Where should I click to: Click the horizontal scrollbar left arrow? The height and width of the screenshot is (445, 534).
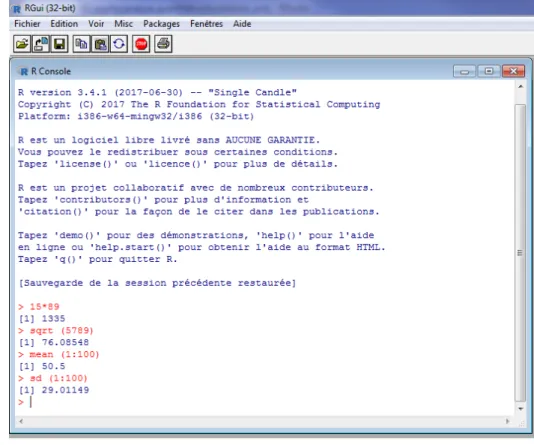pos(21,421)
